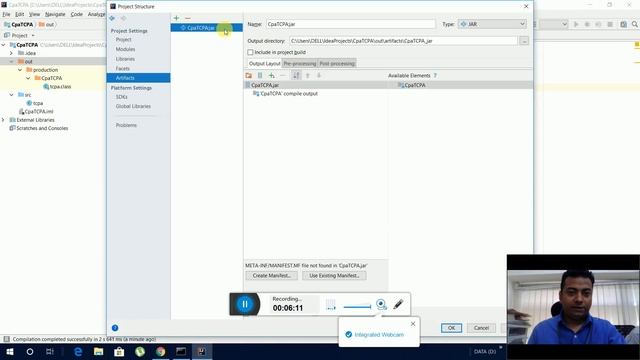Click Create Manifest button
640x360 pixels.
(x=271, y=276)
